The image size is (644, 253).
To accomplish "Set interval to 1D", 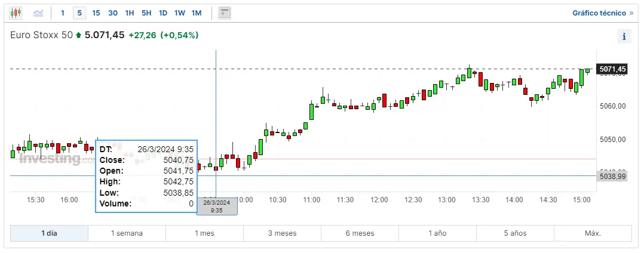I will (163, 13).
